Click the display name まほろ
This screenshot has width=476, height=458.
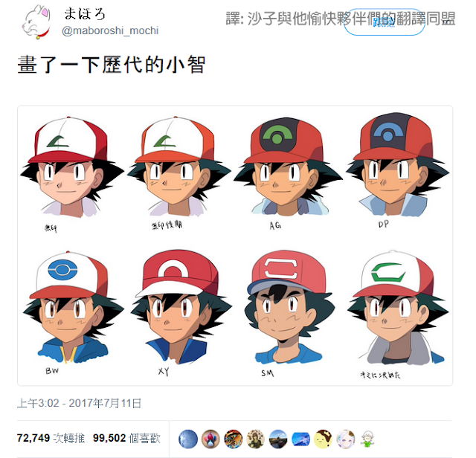(85, 13)
